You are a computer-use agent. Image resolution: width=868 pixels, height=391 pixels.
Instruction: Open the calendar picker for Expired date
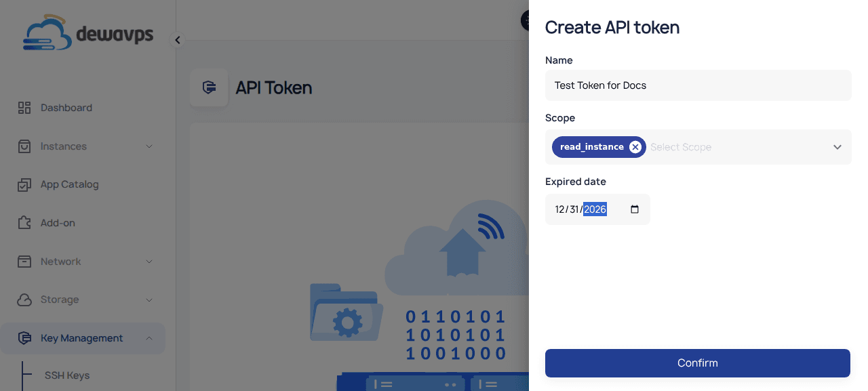pyautogui.click(x=634, y=209)
